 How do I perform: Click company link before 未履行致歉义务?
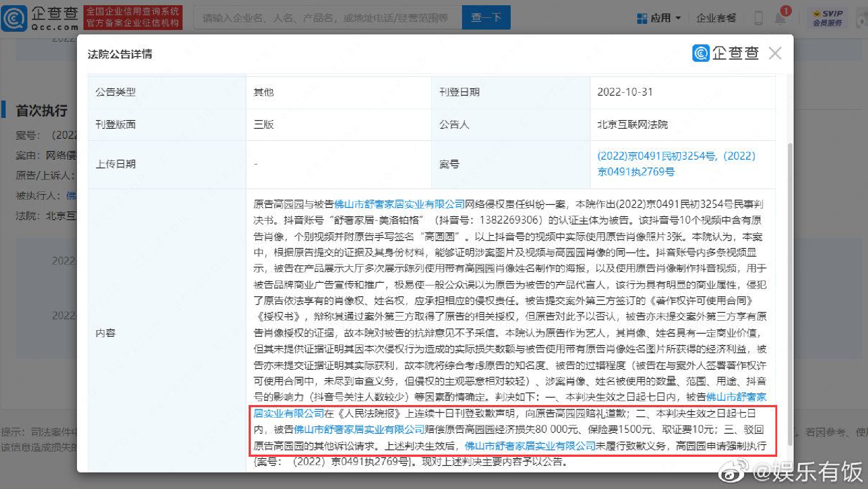(529, 446)
